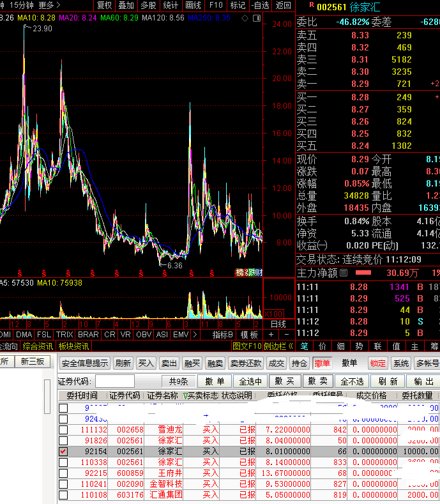The width and height of the screenshot is (440, 504).
Task: Click the 买一 price 8.28 in order book
Action: tap(360, 97)
